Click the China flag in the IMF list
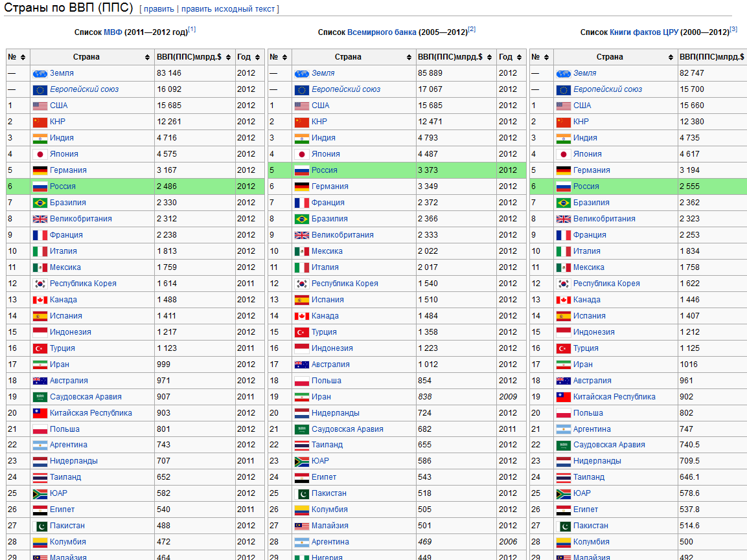 coord(40,122)
